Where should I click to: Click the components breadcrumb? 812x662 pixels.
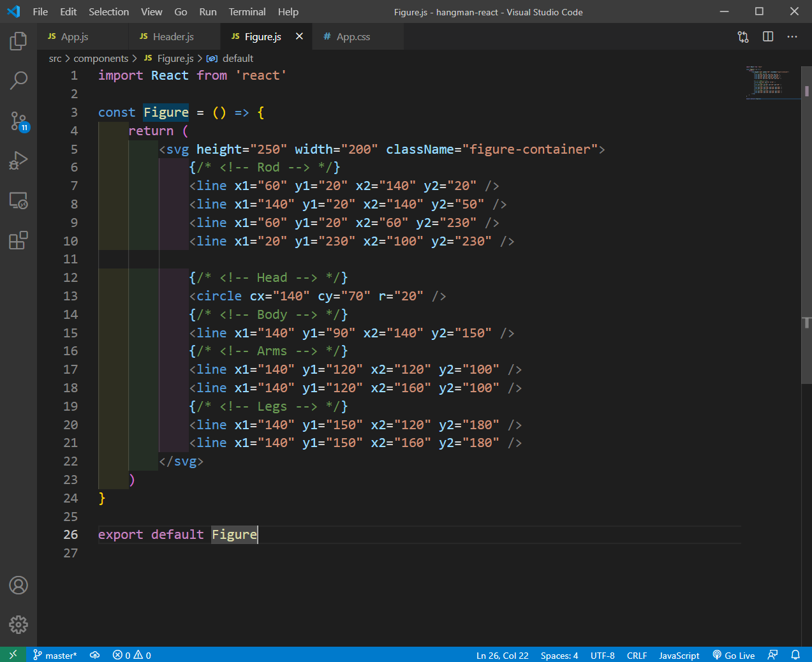pyautogui.click(x=101, y=58)
